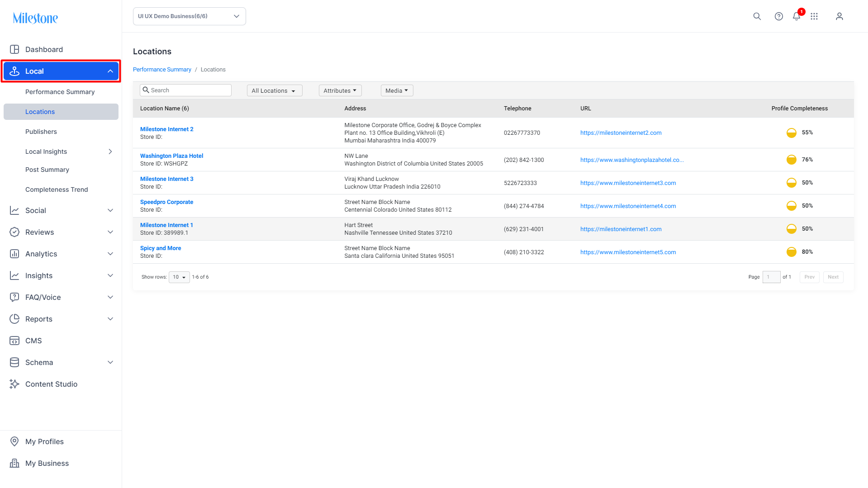Click the Analytics bar chart icon

click(x=14, y=254)
